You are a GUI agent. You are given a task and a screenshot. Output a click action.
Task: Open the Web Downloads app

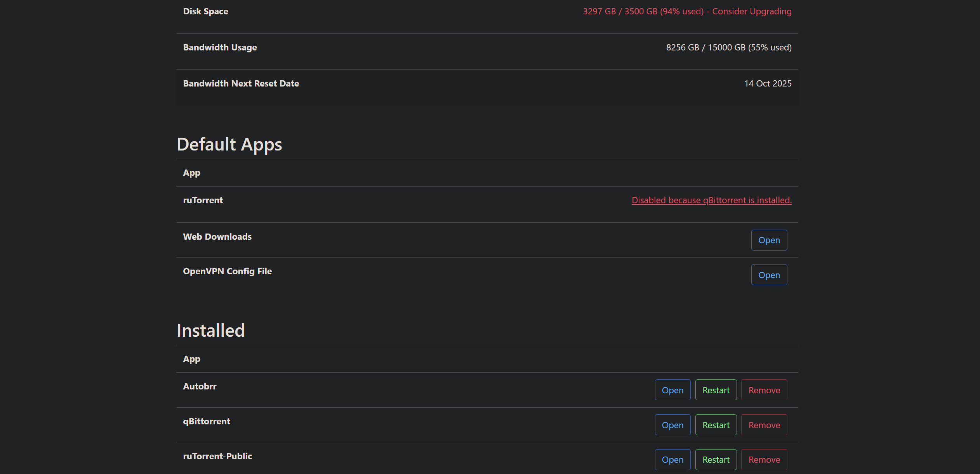click(769, 240)
